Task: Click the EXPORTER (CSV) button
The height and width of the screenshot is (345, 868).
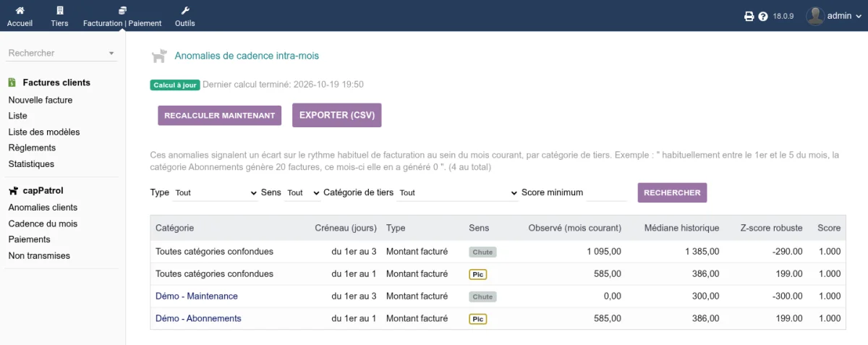Action: (x=336, y=115)
